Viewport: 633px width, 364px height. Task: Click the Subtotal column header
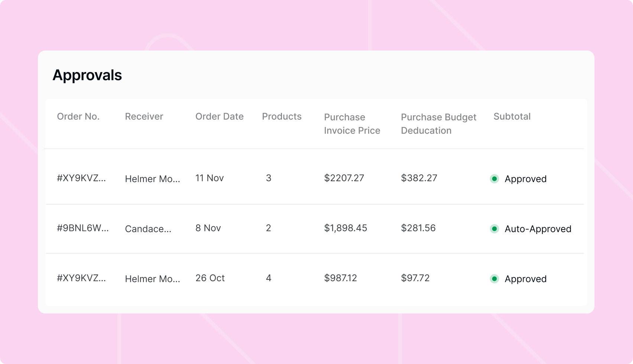[512, 117]
